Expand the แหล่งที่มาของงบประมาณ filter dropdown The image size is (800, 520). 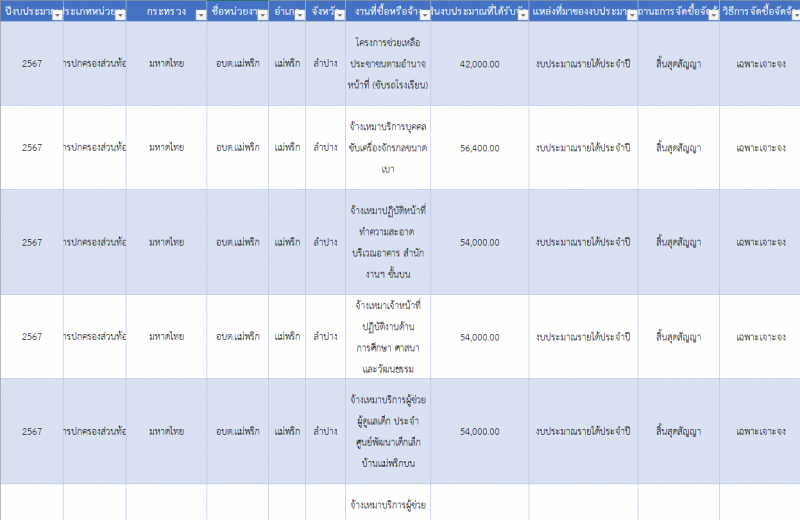[629, 14]
